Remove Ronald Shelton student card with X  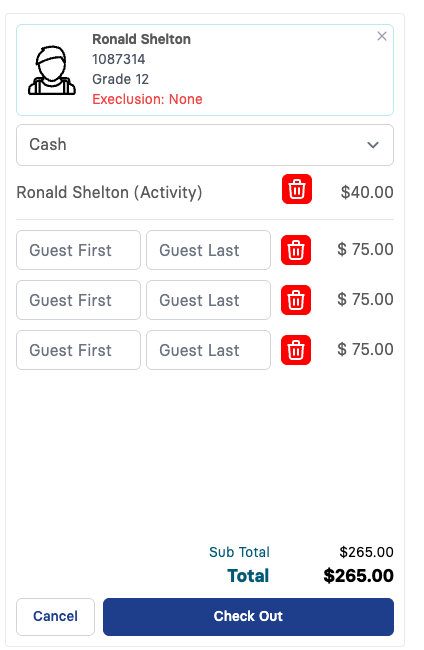pyautogui.click(x=382, y=36)
